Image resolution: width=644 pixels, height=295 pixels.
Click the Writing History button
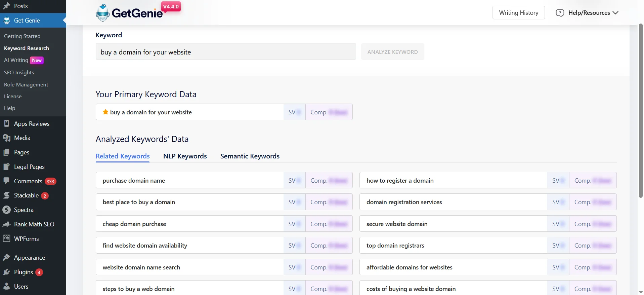point(519,13)
